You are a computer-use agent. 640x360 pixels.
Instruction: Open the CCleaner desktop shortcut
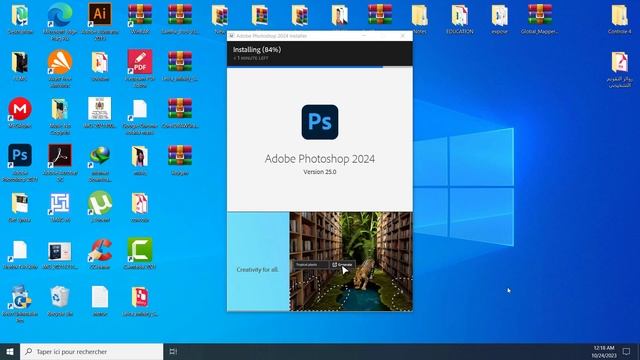[x=100, y=250]
